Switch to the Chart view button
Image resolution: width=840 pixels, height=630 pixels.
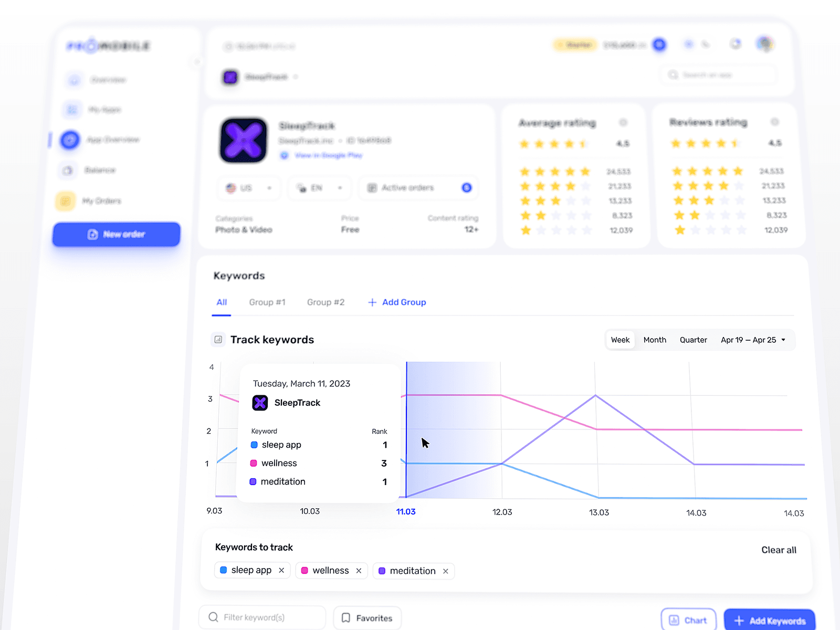pos(689,621)
